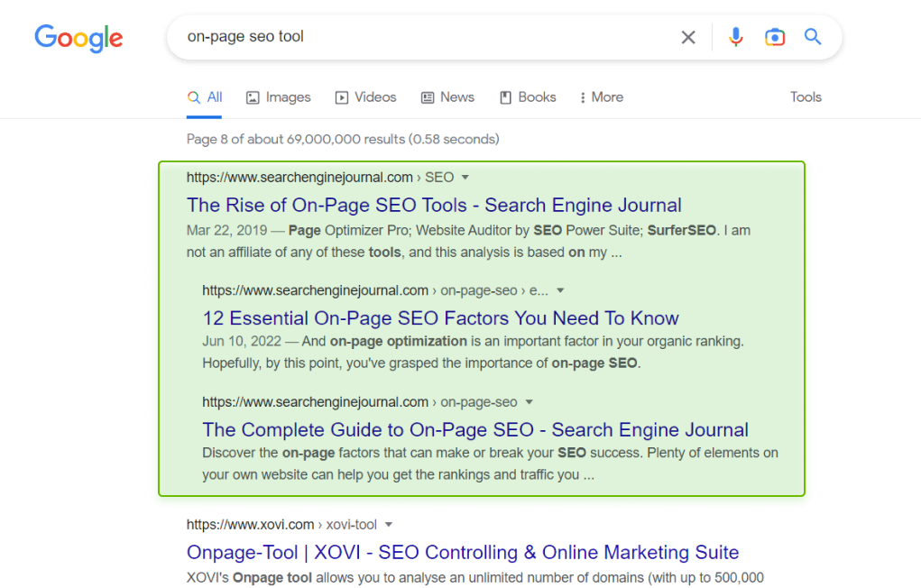The image size is (921, 588).
Task: Switch to the News tab
Action: click(x=447, y=97)
